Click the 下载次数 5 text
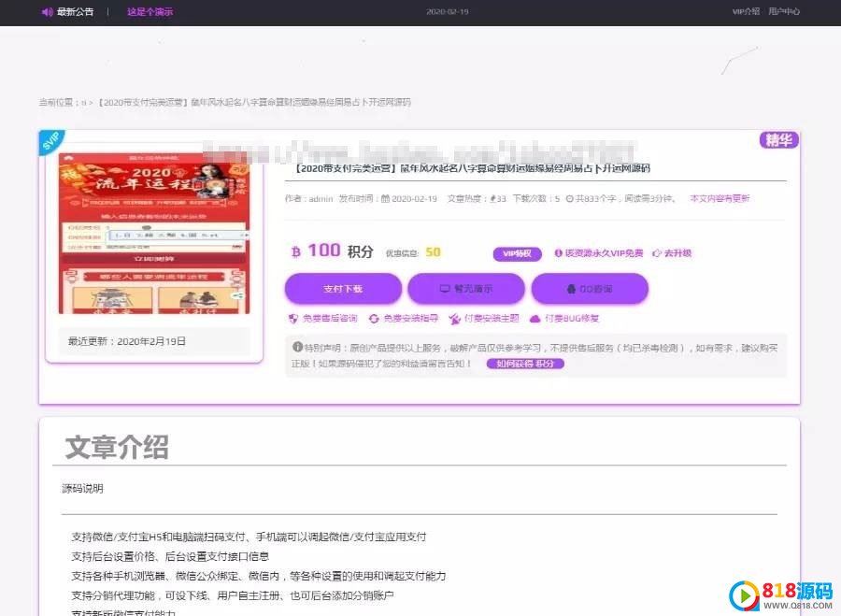The image size is (841, 616). click(536, 198)
